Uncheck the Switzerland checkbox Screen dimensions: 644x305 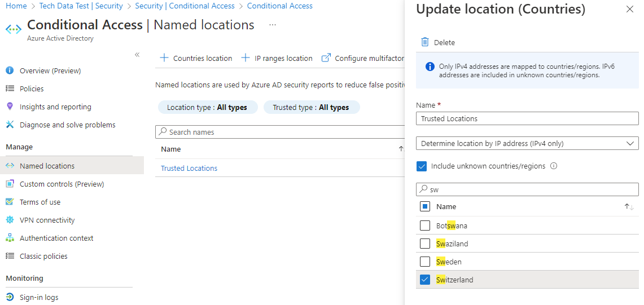[425, 280]
